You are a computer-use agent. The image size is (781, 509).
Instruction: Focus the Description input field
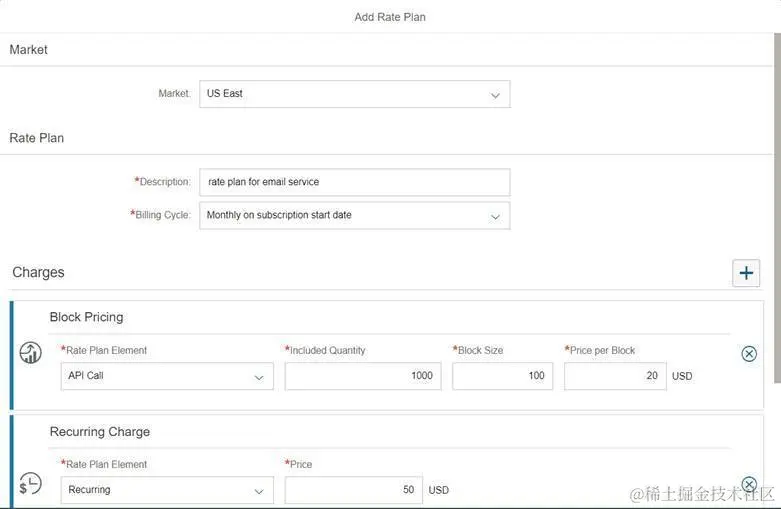click(355, 182)
